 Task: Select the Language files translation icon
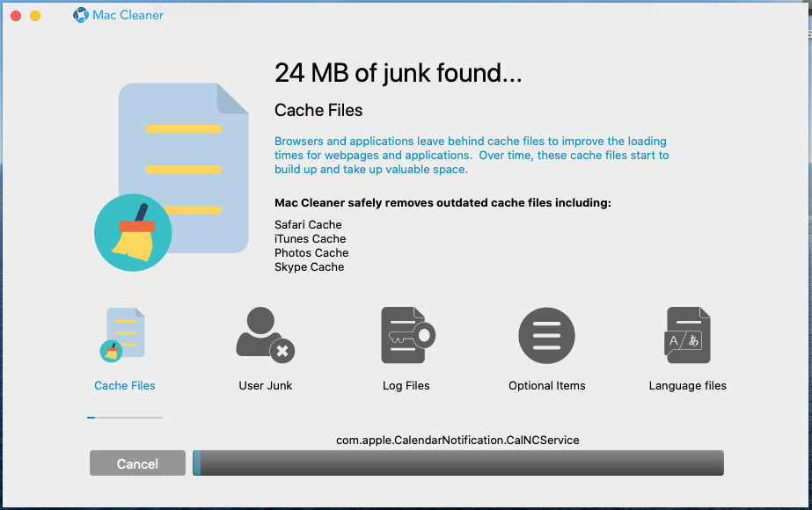click(x=688, y=335)
